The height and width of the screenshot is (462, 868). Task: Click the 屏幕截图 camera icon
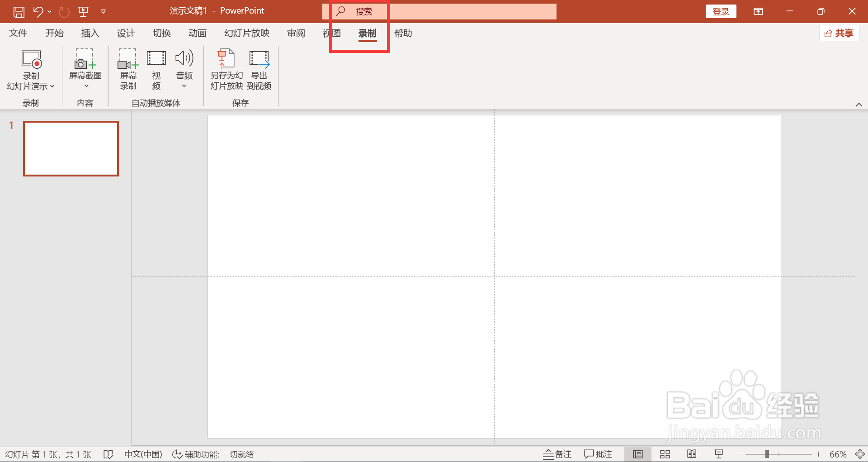point(85,59)
